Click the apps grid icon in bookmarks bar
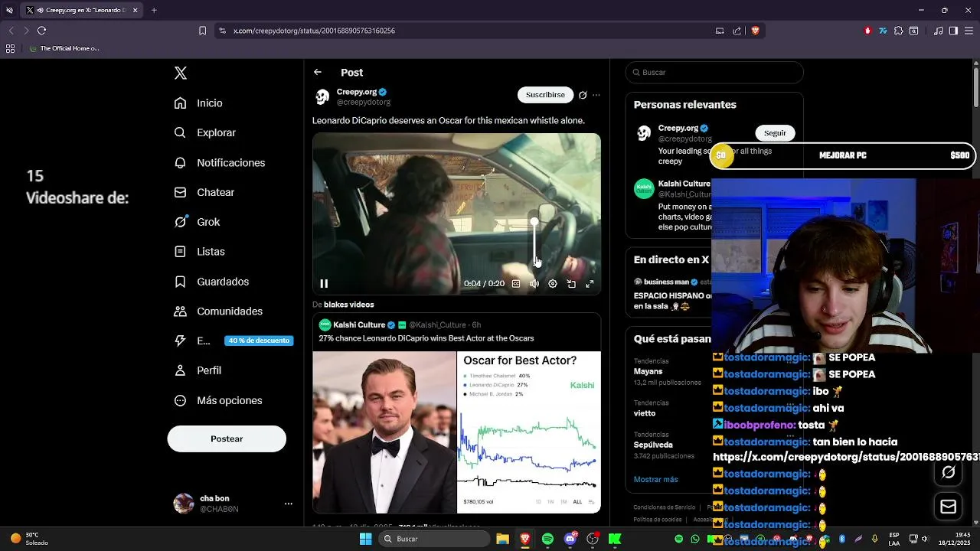The height and width of the screenshot is (551, 980). click(x=10, y=48)
